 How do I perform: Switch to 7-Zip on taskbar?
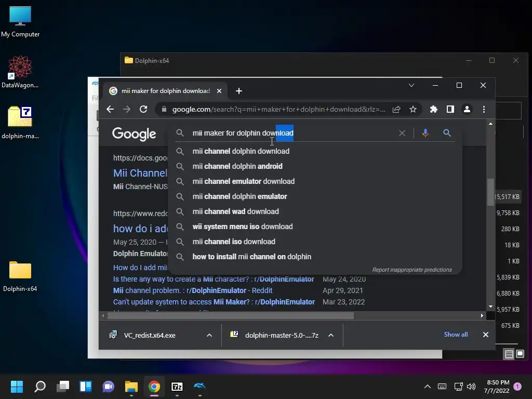[177, 387]
